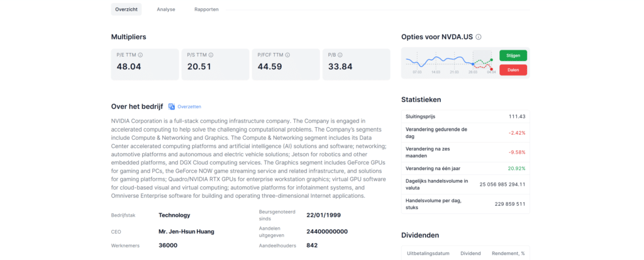Click the -9.58% six-month change value
The image size is (644, 260).
[517, 152]
